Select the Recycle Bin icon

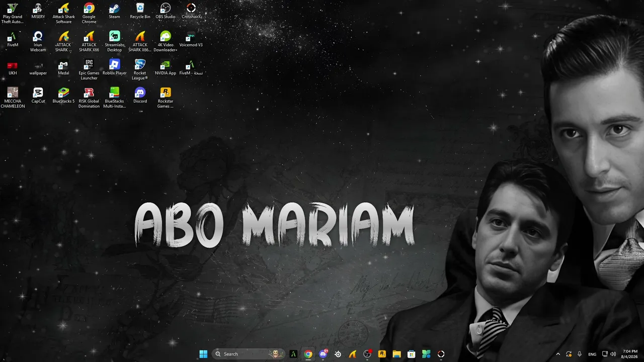click(140, 11)
